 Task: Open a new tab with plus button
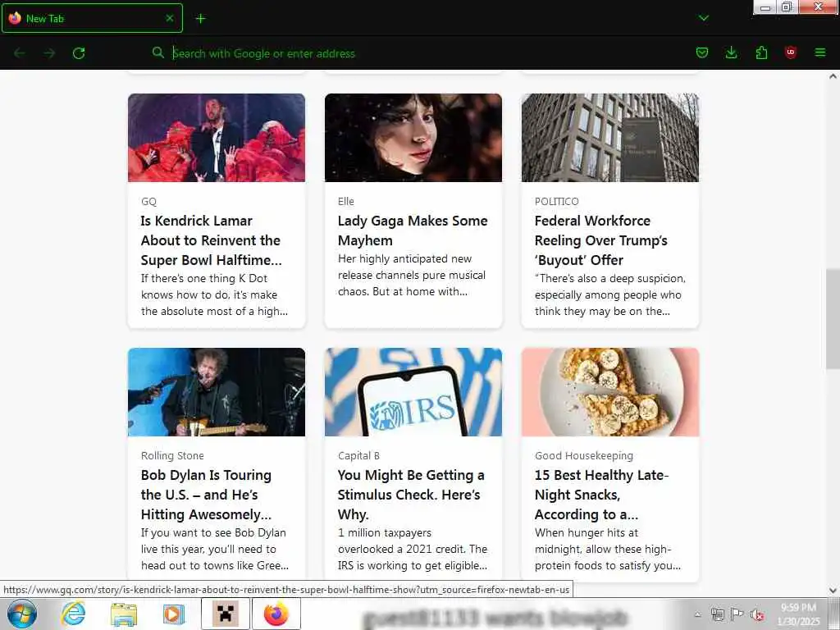(200, 19)
